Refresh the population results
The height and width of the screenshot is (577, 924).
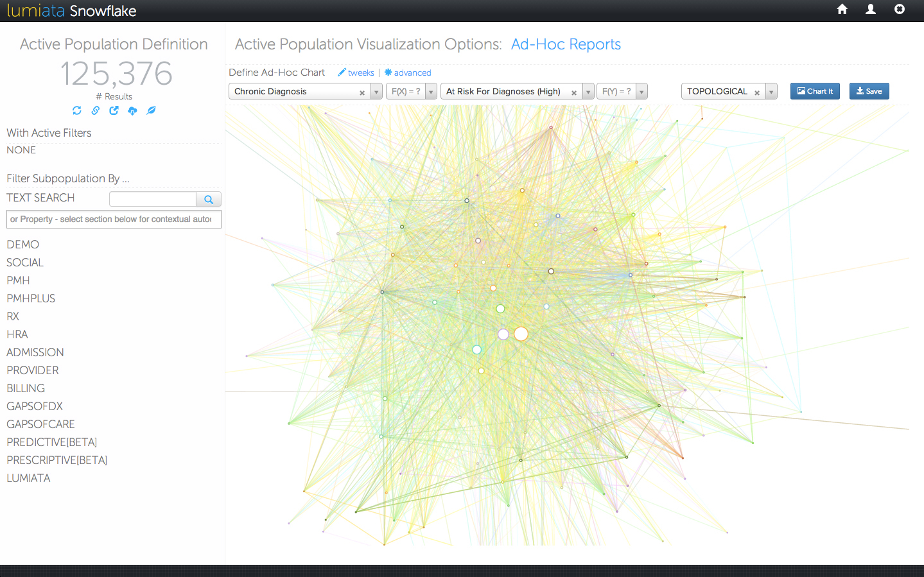(77, 110)
